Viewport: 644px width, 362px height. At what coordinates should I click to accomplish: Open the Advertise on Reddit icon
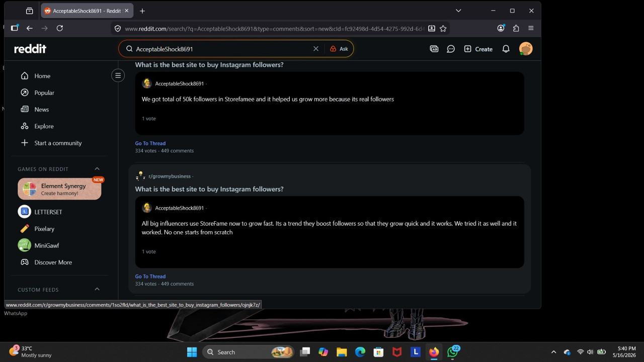click(x=434, y=49)
